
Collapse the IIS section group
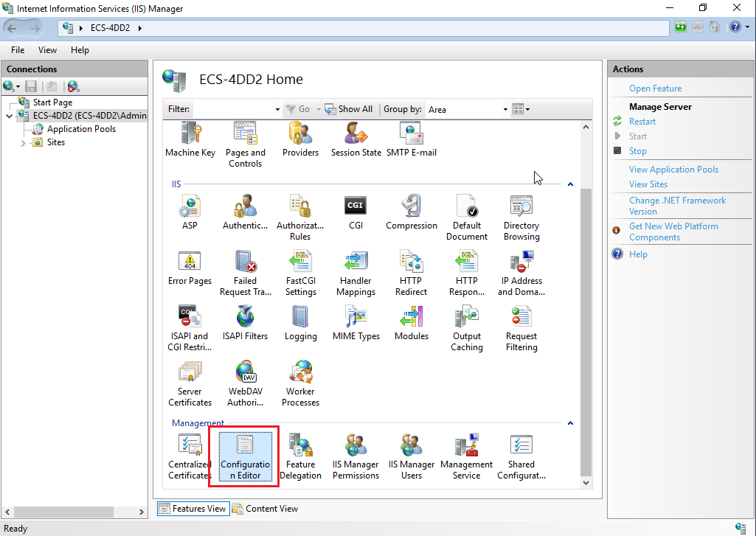[570, 184]
